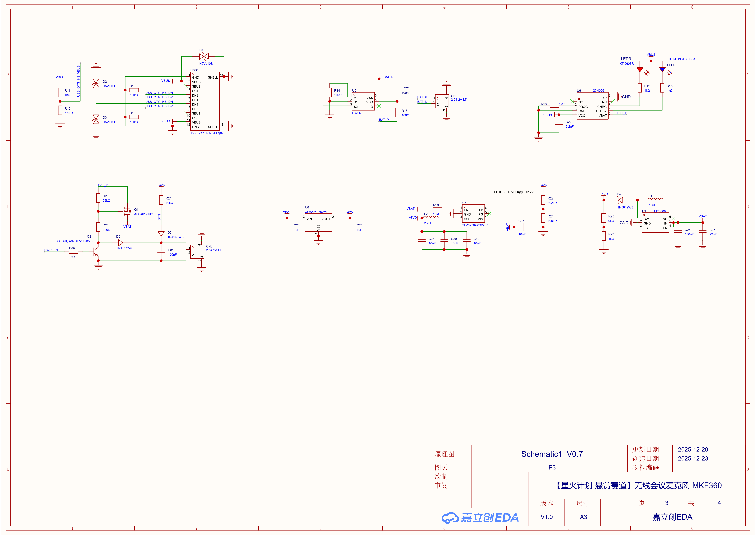Click capacitor C26 symbol

[x=678, y=232]
